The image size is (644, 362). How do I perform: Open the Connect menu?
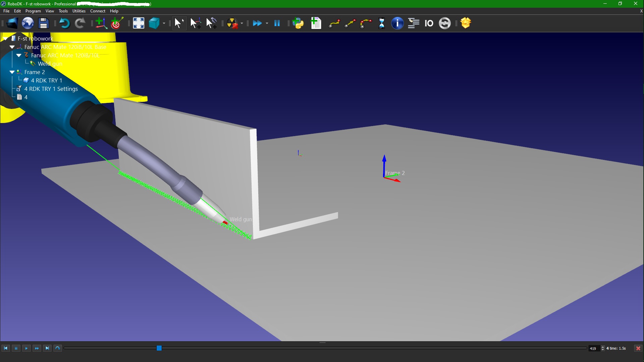98,11
